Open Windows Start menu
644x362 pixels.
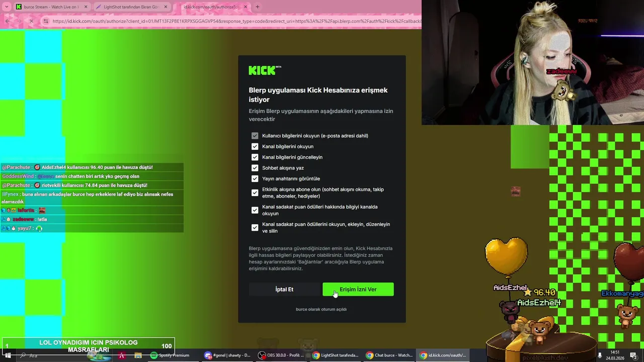tap(8, 355)
